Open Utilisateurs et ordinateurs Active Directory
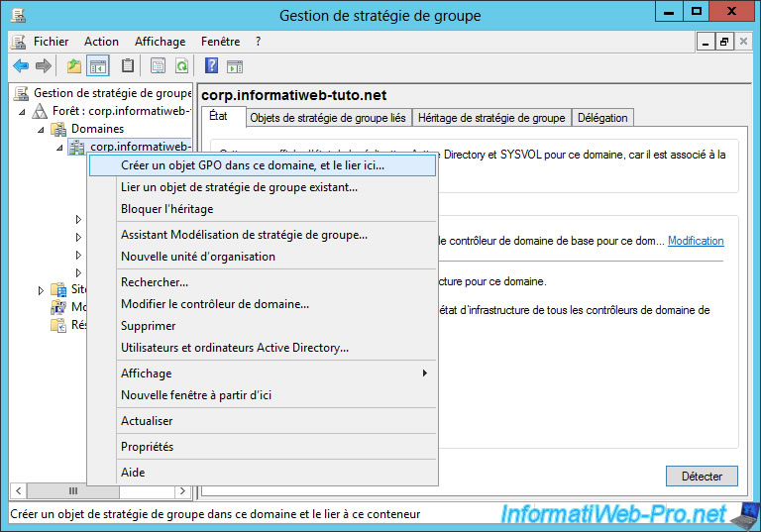Screen dimensions: 761x532 pos(263,348)
